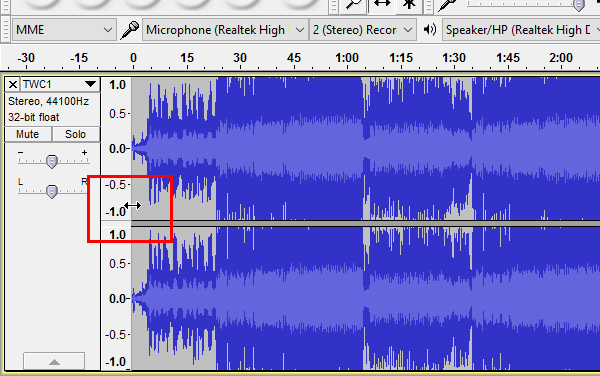The image size is (600, 376).
Task: Click the grabber before the recording volume microphone
Action: [429, 6]
